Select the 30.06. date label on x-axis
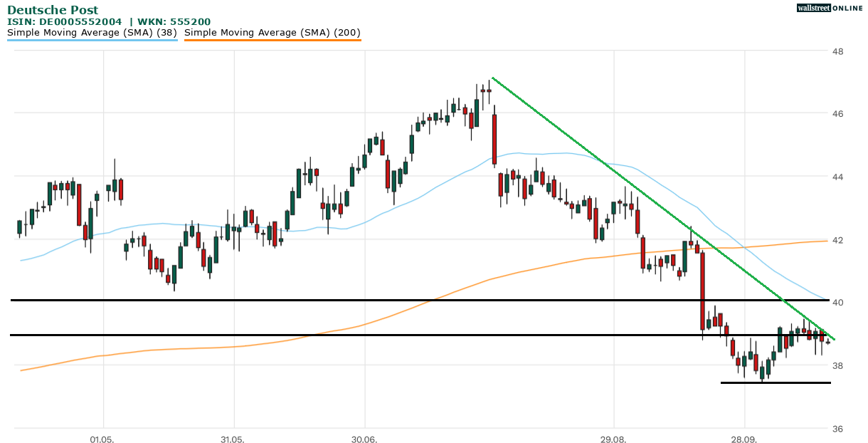 point(364,439)
